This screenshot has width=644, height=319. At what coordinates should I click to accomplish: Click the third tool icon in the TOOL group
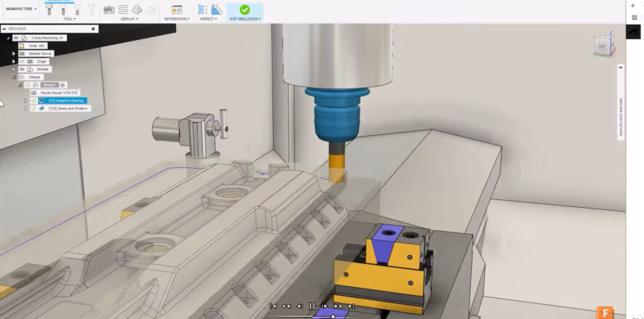point(77,10)
